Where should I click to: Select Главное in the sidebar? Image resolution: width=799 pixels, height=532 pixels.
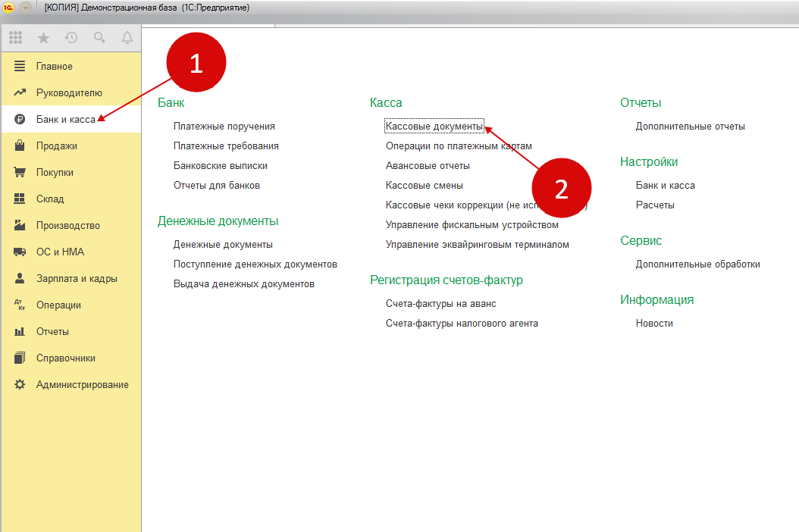[55, 67]
